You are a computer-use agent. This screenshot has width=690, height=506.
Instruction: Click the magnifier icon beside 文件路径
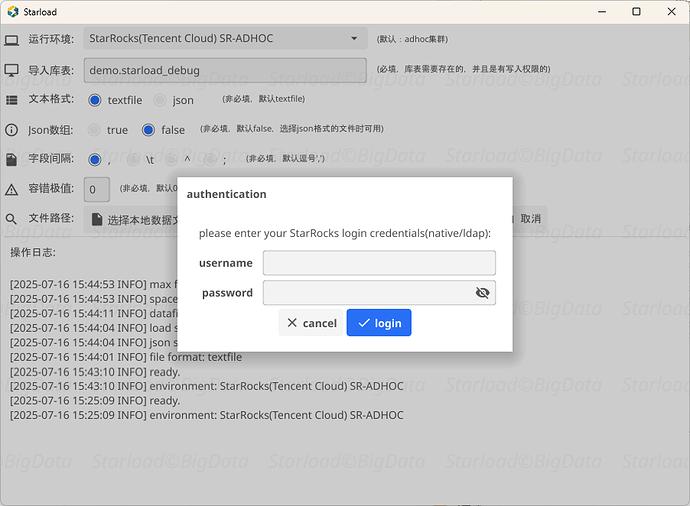[11, 219]
